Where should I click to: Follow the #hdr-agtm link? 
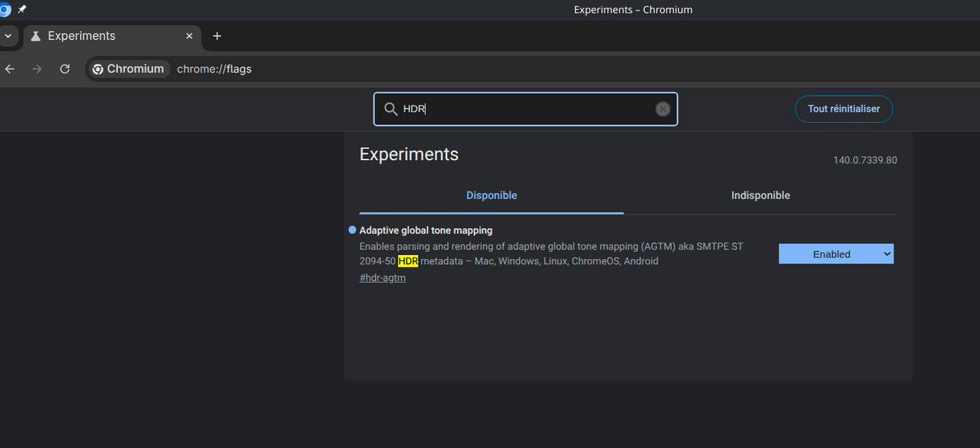(383, 278)
